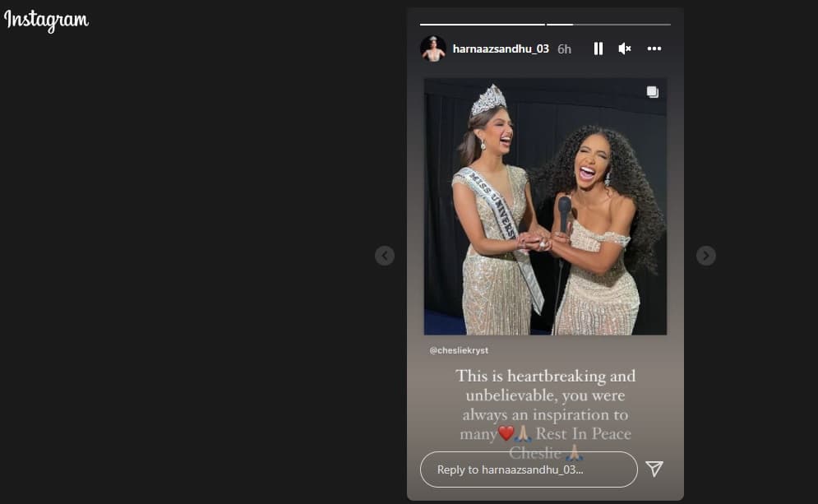Open harnaazsandhu_03 profile avatar
This screenshot has height=504, width=818.
tap(433, 49)
